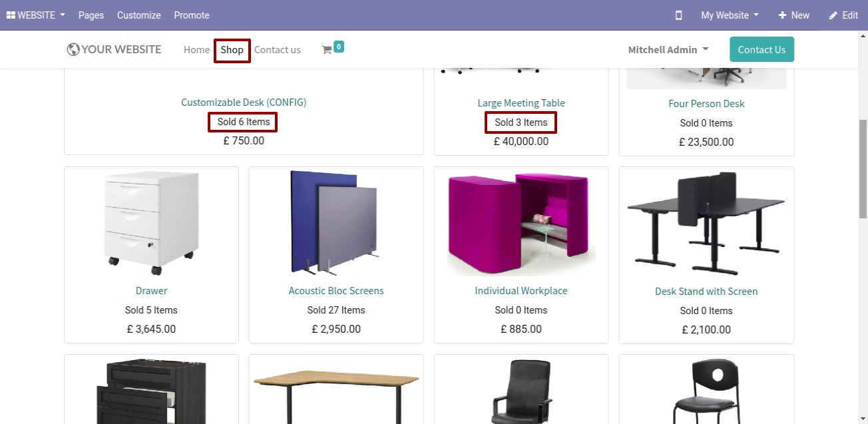Click the pink Individual Workplace image
Screen dimensions: 868x424
(521, 222)
